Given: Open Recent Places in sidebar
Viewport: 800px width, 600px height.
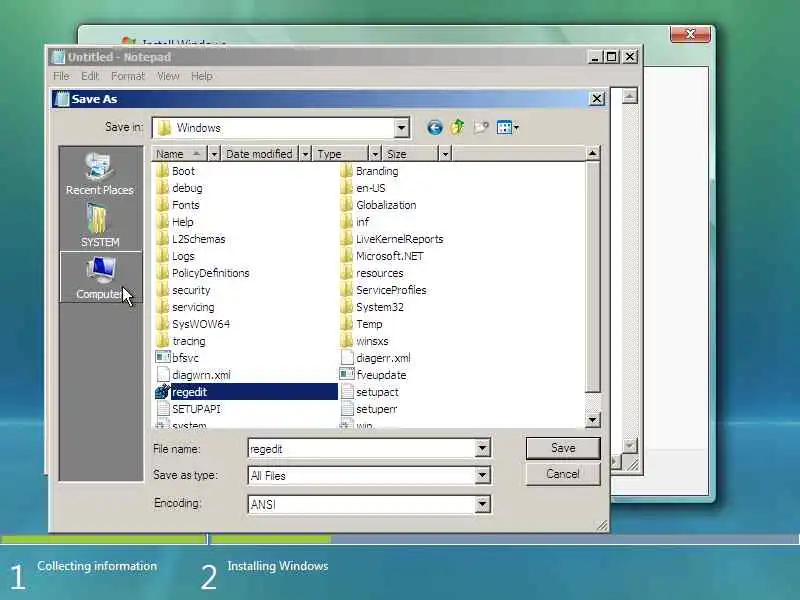Looking at the screenshot, I should [99, 174].
